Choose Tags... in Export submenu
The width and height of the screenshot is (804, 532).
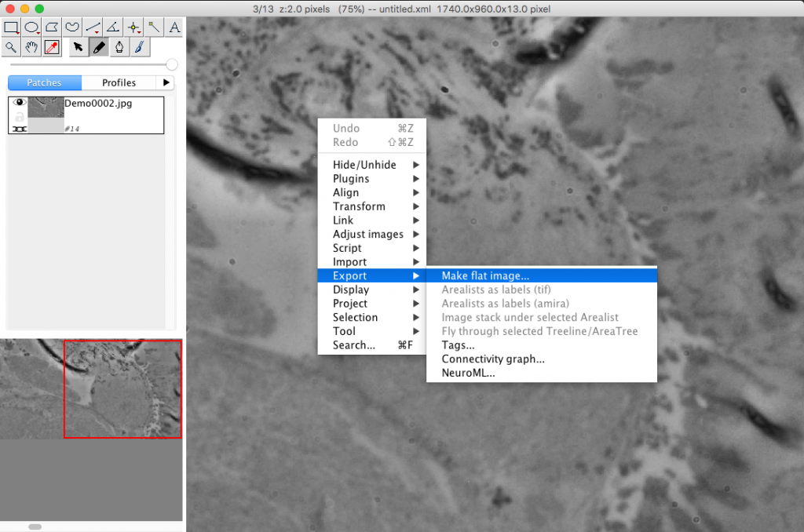tap(542, 345)
